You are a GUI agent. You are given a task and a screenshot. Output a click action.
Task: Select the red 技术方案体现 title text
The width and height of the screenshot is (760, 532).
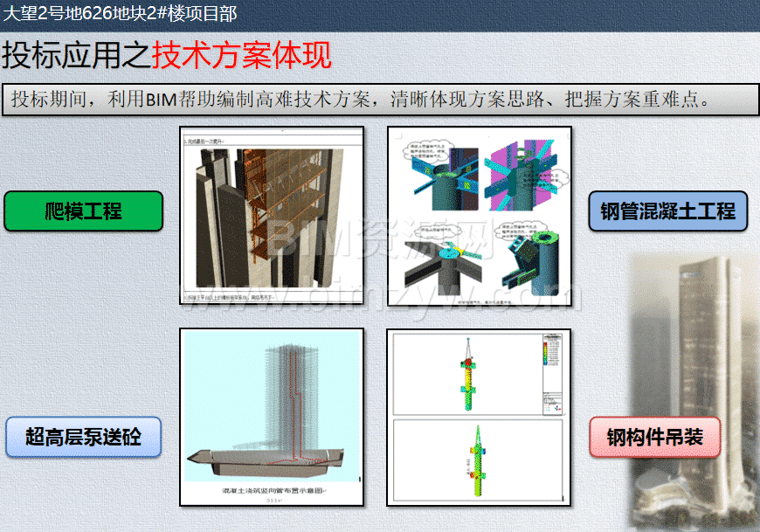coord(242,56)
